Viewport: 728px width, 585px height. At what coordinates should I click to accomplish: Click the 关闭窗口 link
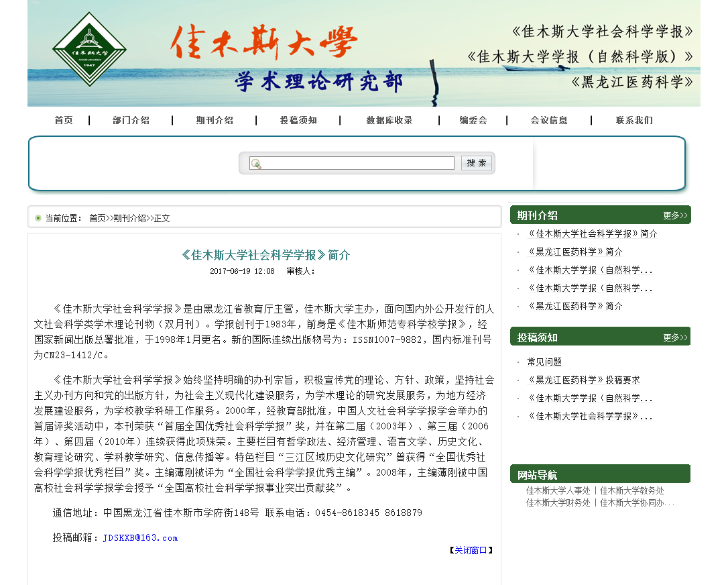(471, 551)
